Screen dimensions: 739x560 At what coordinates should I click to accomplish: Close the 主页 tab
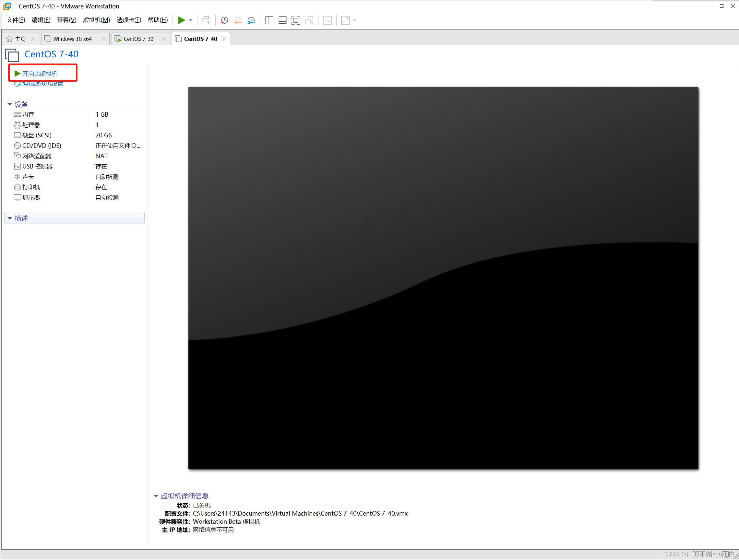pos(33,39)
